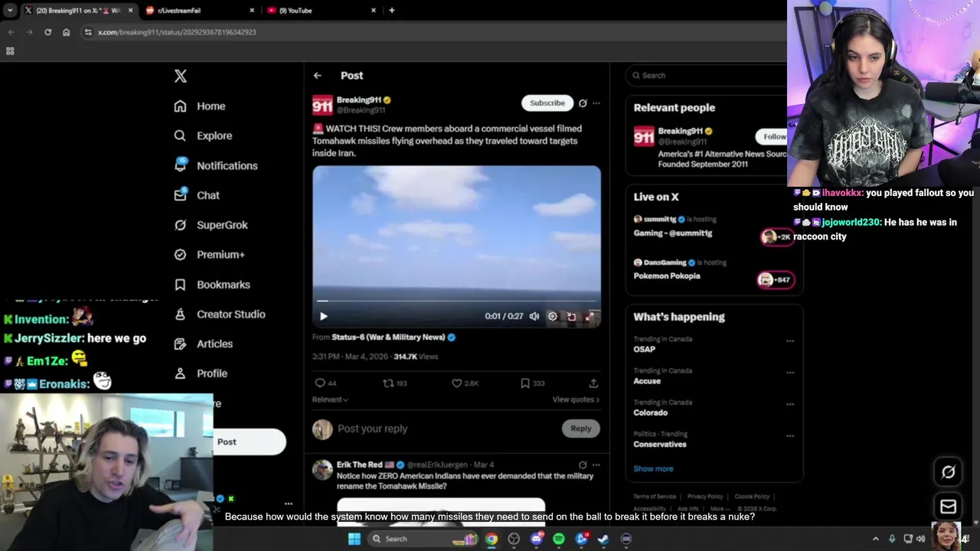
Task: Open Profile in sidebar
Action: pos(201,373)
